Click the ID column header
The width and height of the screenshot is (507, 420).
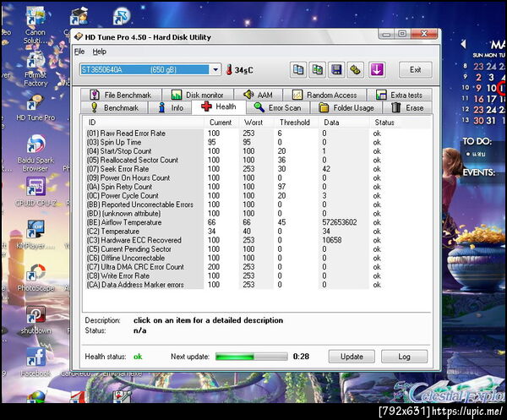pos(144,123)
